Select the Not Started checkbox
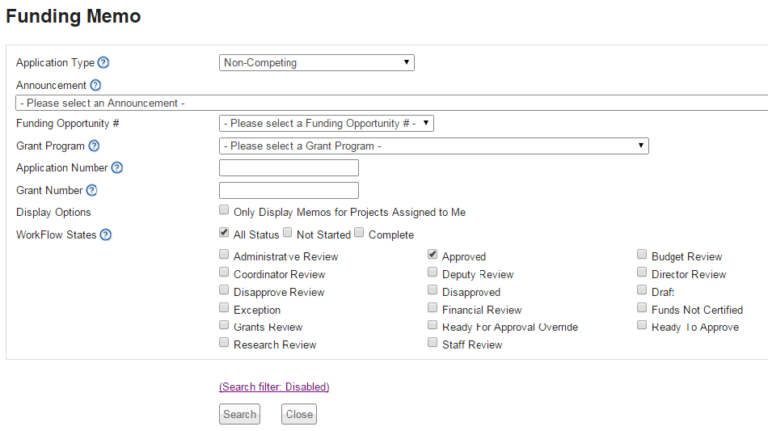Viewport: 768px width, 431px height. pos(288,233)
